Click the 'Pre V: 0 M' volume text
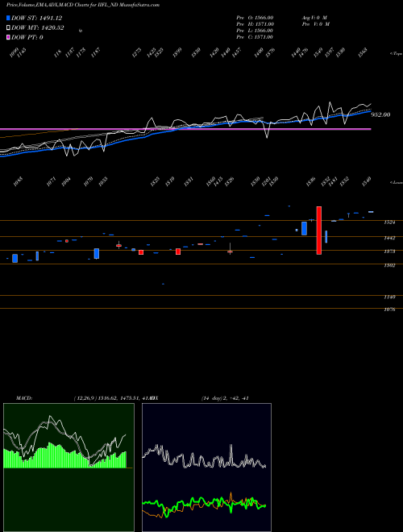This screenshot has width=403, height=532. point(316,24)
